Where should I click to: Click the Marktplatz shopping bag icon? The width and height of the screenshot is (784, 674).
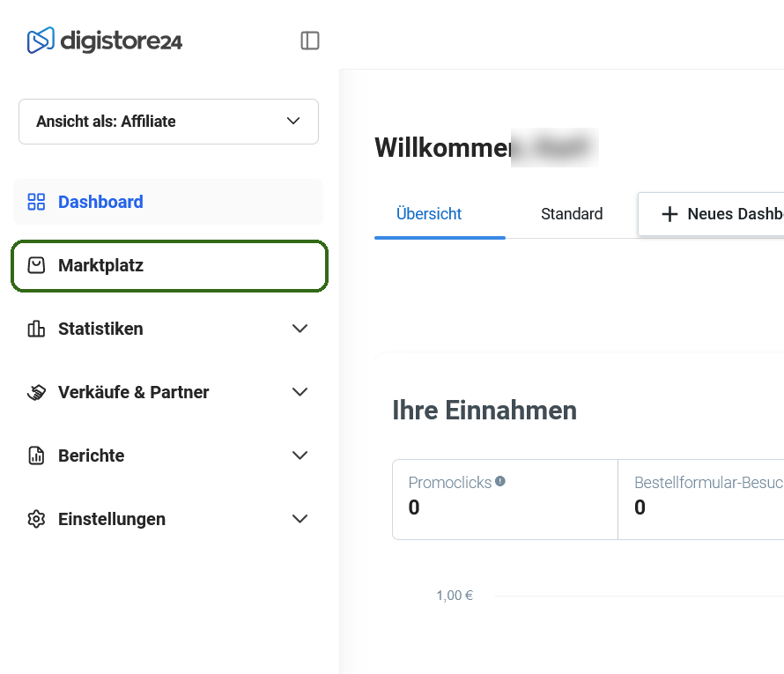pyautogui.click(x=36, y=265)
